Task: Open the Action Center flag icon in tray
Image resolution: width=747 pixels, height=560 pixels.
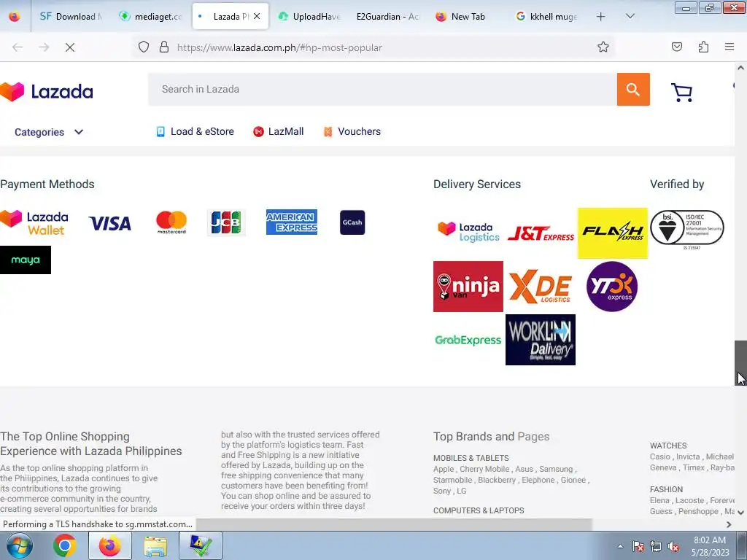Action: tap(638, 547)
